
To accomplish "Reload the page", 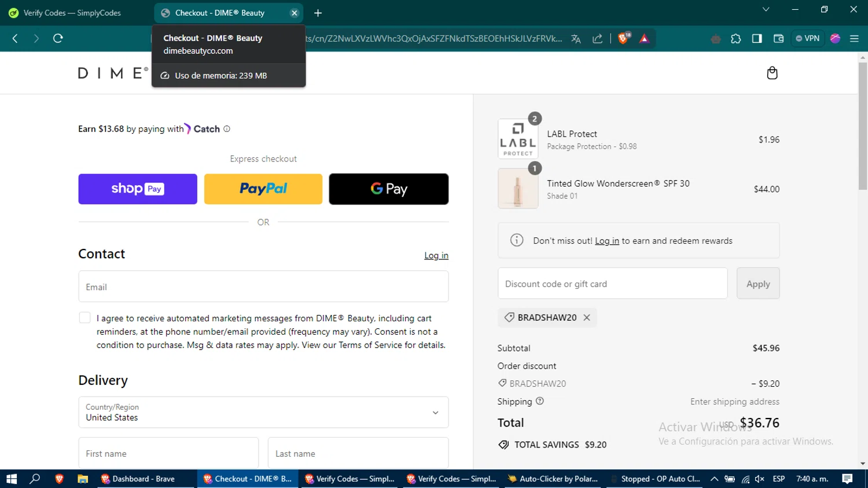I will [58, 38].
